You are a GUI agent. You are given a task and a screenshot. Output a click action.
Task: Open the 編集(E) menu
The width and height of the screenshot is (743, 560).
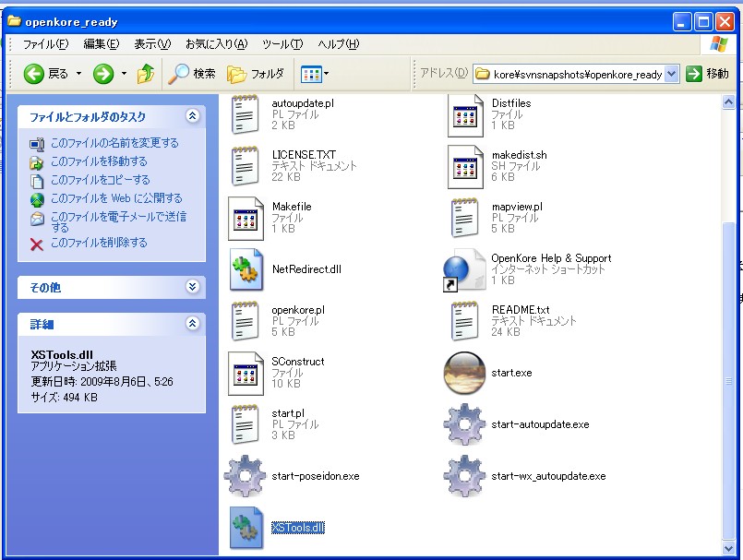(x=102, y=44)
